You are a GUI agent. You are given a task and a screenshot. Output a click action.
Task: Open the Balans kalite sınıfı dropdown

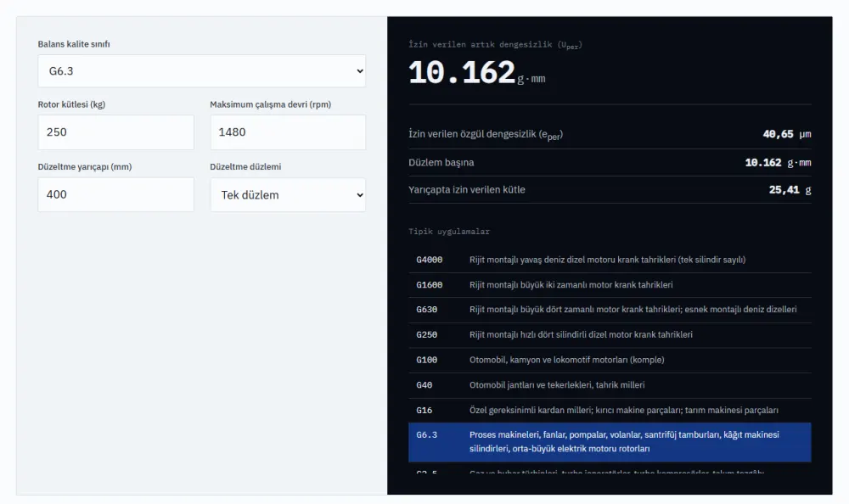coord(201,71)
